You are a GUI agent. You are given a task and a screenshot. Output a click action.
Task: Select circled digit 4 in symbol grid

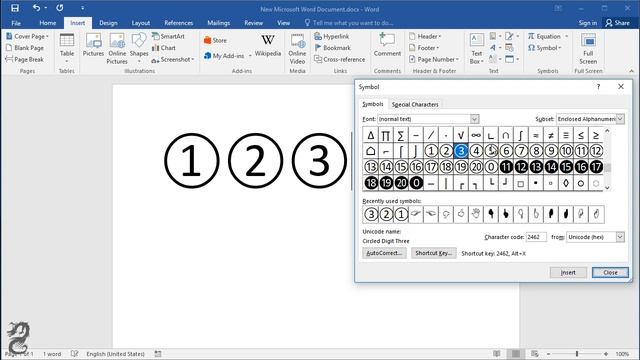coord(476,151)
